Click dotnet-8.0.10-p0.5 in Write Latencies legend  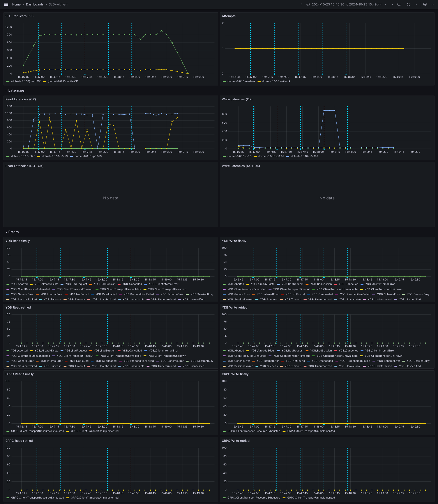[239, 156]
